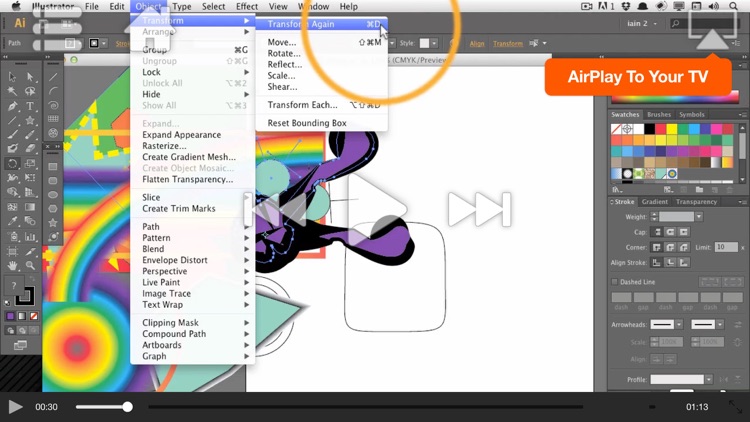Select the Paintbrush tool
750x422 pixels.
12,134
